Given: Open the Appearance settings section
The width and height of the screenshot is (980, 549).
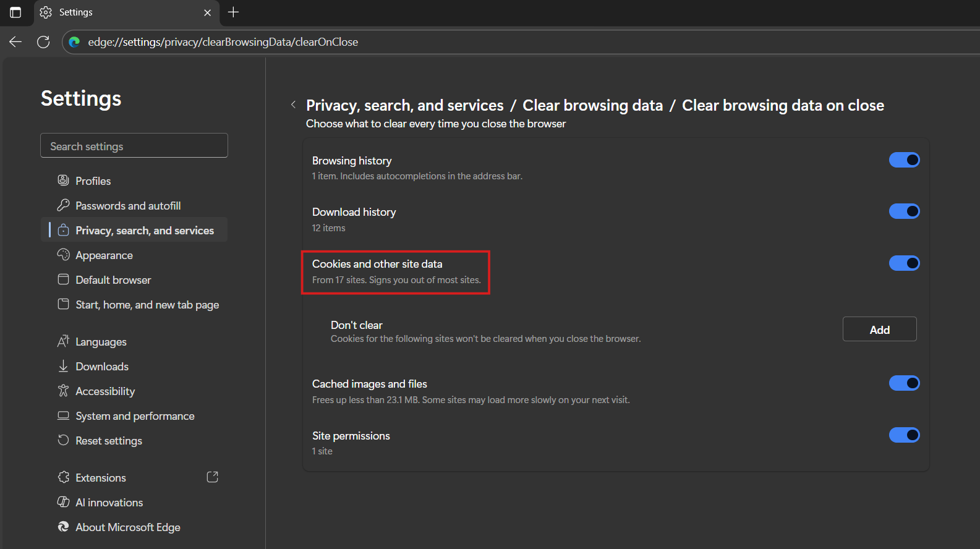Looking at the screenshot, I should 104,255.
